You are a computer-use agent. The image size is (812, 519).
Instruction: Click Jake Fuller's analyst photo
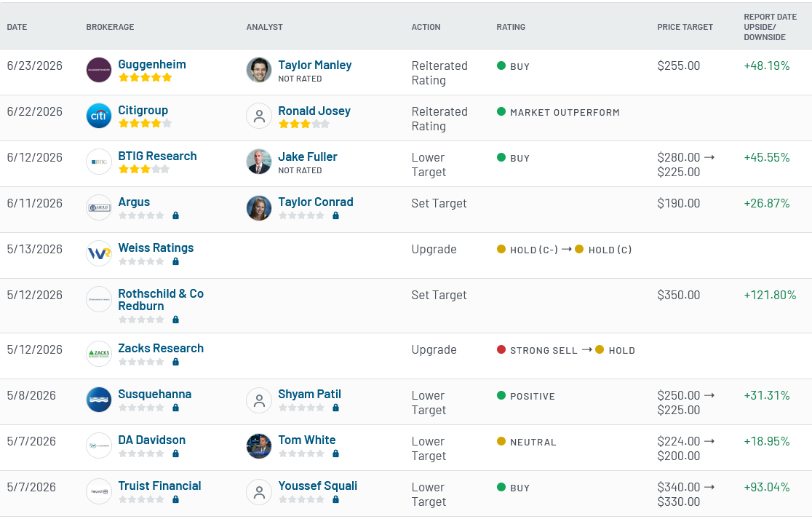259,162
